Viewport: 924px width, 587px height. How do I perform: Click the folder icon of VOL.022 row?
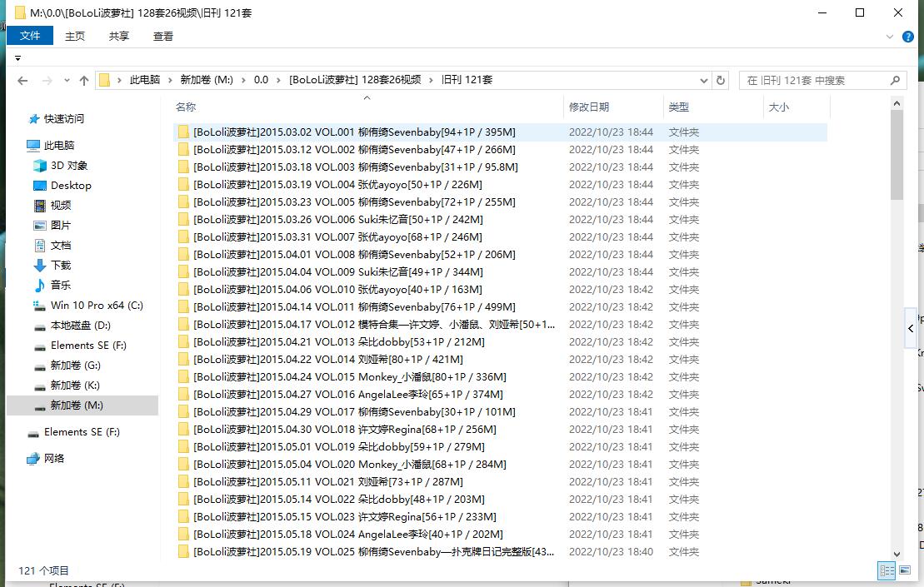coord(183,500)
